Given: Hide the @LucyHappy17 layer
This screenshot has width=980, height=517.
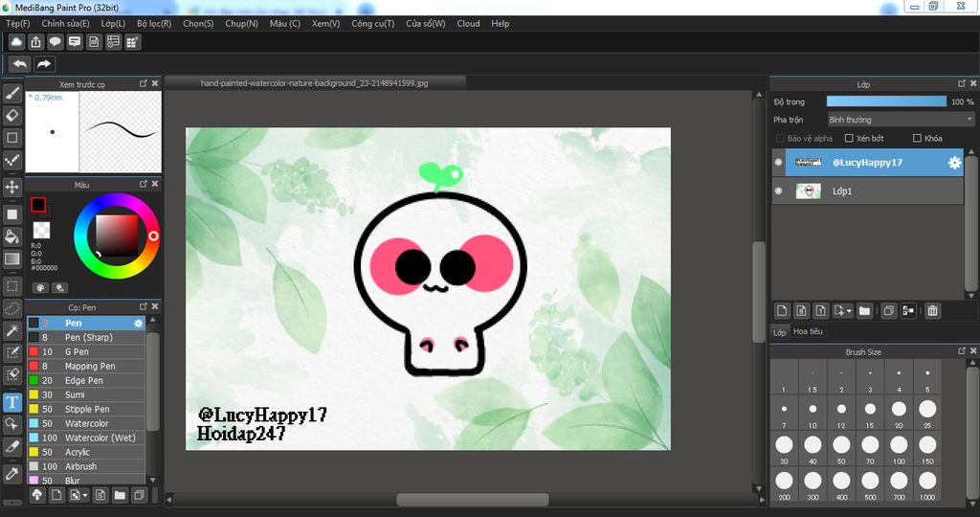Looking at the screenshot, I should click(779, 163).
